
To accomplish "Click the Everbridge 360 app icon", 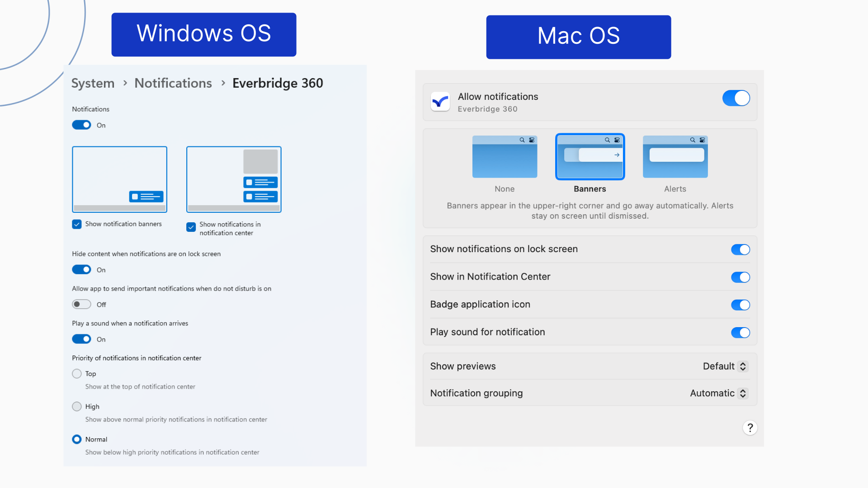I will click(440, 101).
